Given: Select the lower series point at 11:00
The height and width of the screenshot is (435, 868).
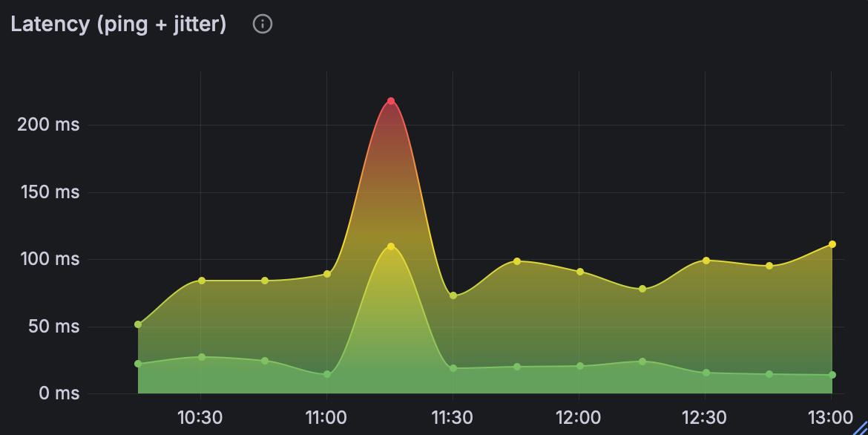Looking at the screenshot, I should click(327, 374).
